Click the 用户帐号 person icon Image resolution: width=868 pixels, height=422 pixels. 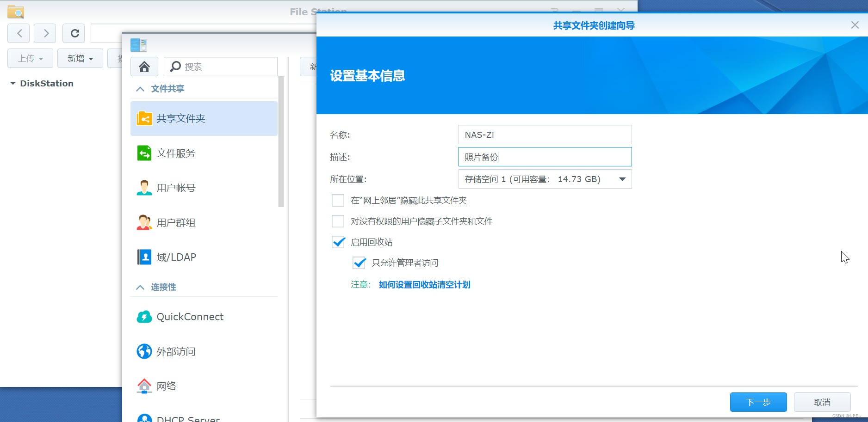pyautogui.click(x=144, y=188)
